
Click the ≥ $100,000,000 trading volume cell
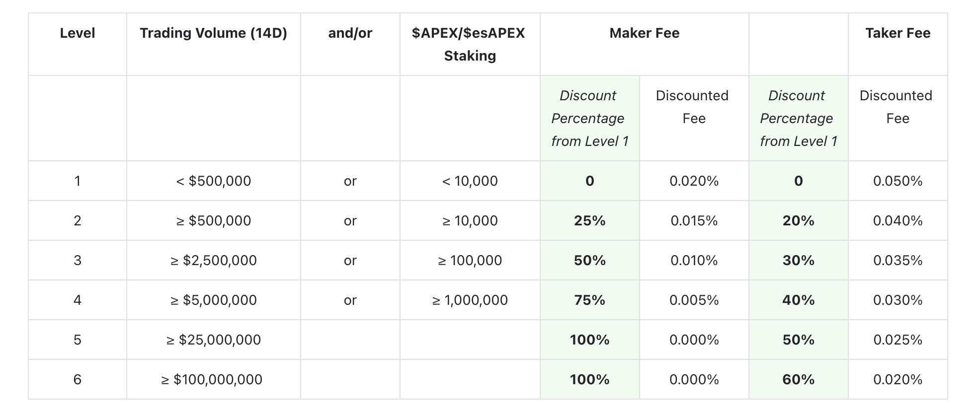click(213, 379)
